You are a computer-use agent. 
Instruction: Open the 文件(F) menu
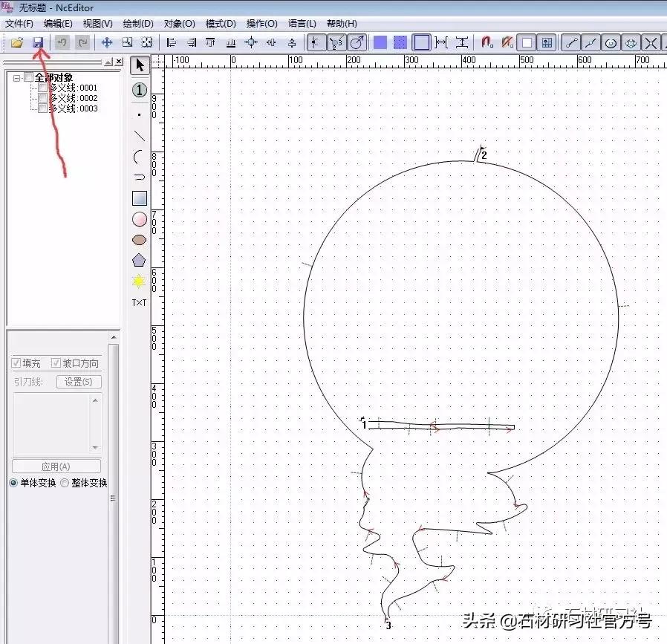tap(19, 24)
